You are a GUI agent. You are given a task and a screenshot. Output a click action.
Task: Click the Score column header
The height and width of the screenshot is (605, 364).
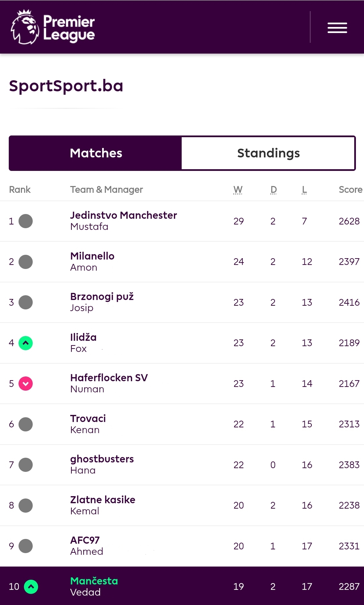coord(351,190)
